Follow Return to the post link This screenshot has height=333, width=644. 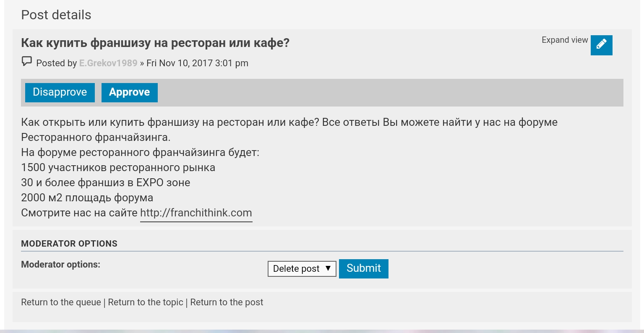[227, 302]
